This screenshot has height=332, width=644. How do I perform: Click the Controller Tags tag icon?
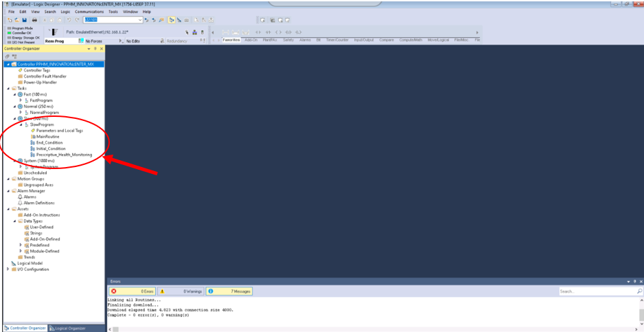click(20, 70)
